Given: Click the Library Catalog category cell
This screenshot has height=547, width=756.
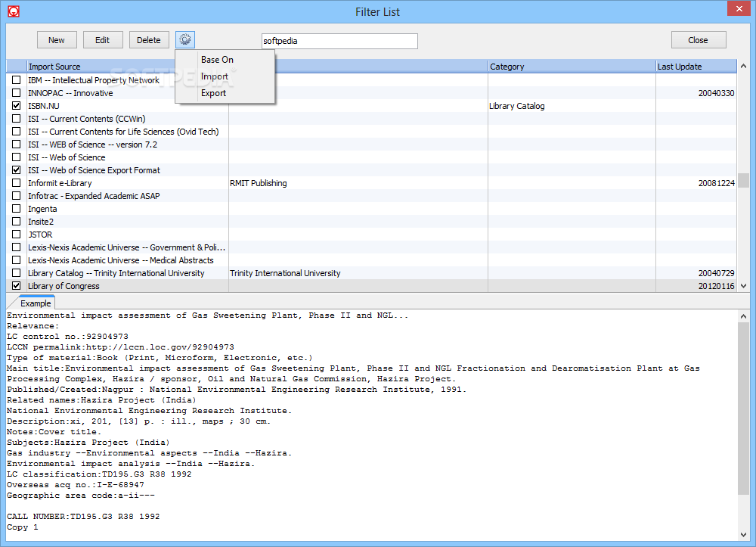Looking at the screenshot, I should click(517, 106).
